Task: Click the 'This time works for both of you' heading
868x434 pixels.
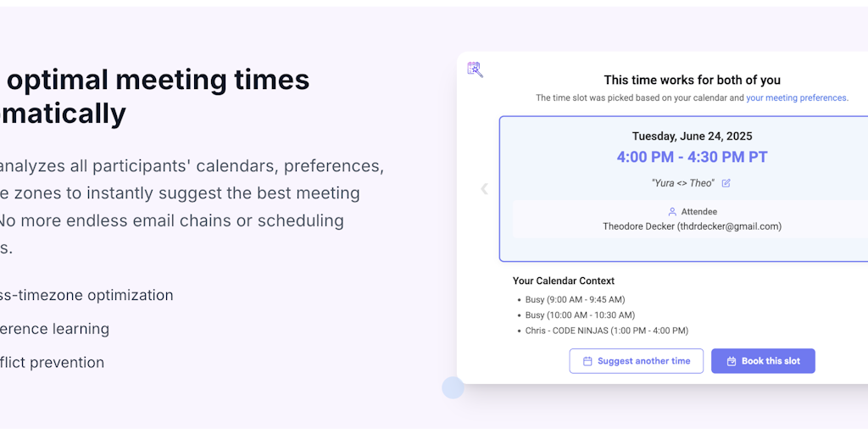Action: (692, 81)
